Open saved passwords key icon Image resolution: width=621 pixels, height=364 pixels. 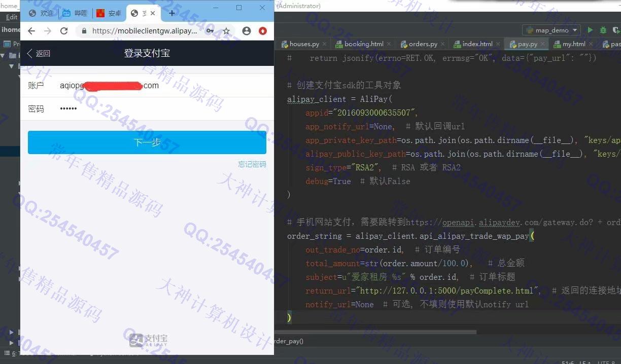[210, 31]
